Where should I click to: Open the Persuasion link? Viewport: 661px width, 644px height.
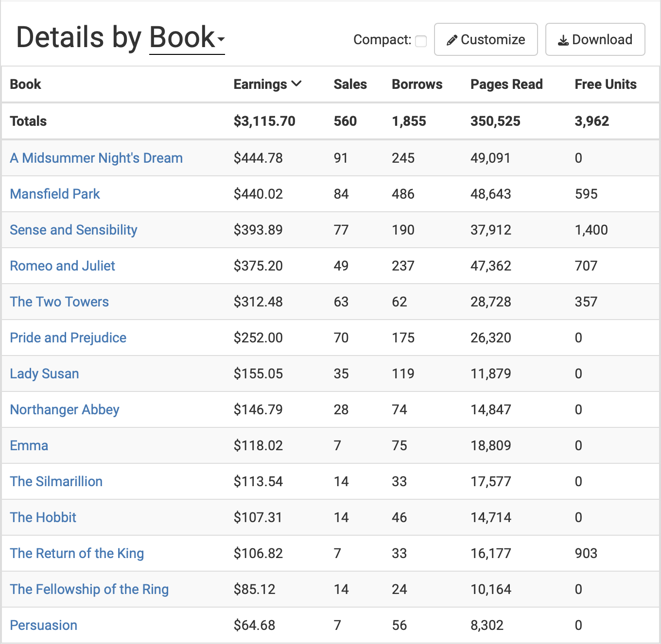pyautogui.click(x=44, y=625)
